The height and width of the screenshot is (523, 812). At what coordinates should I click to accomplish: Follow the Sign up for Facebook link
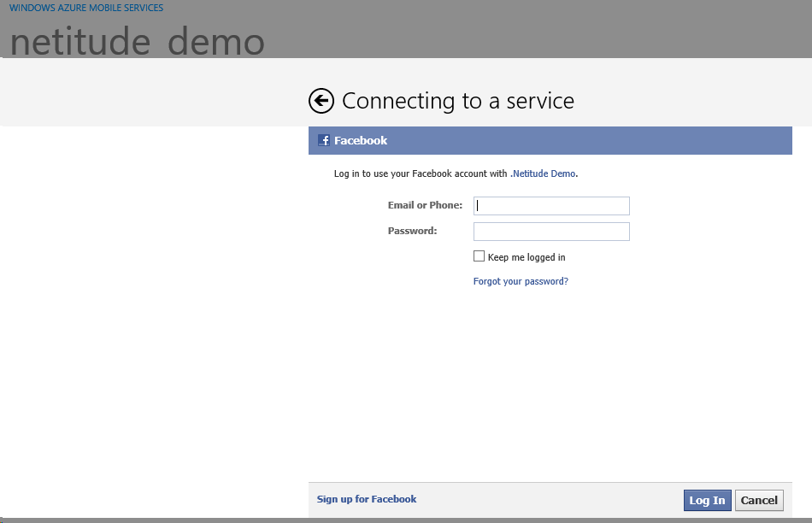click(367, 499)
